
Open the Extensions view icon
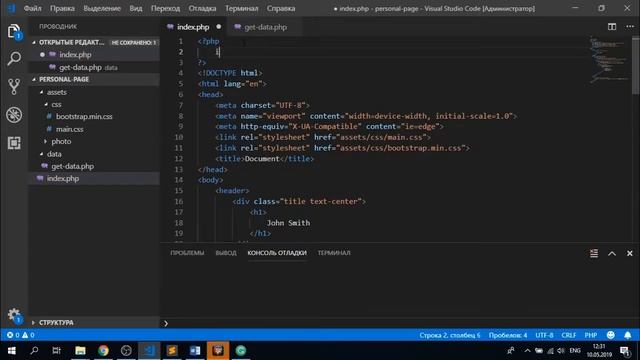pos(14,143)
